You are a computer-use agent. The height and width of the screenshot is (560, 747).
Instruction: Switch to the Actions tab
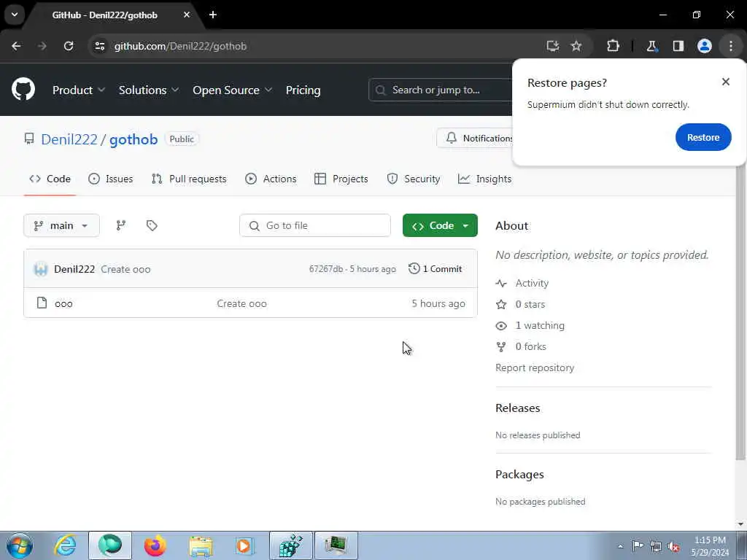(x=271, y=179)
